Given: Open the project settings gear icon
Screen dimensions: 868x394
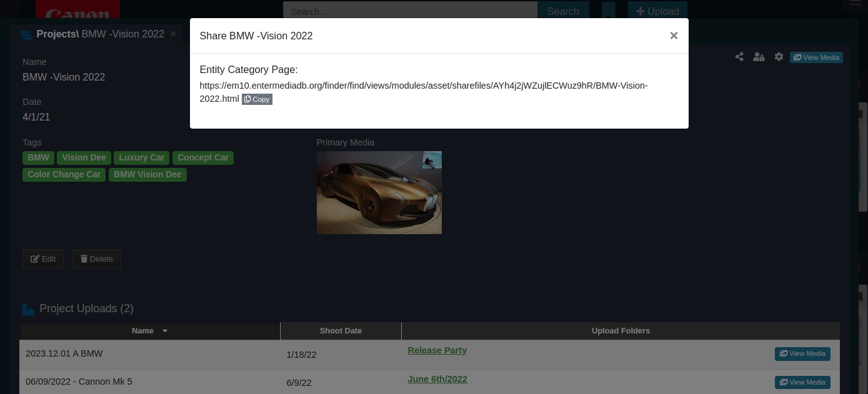Looking at the screenshot, I should pyautogui.click(x=779, y=57).
